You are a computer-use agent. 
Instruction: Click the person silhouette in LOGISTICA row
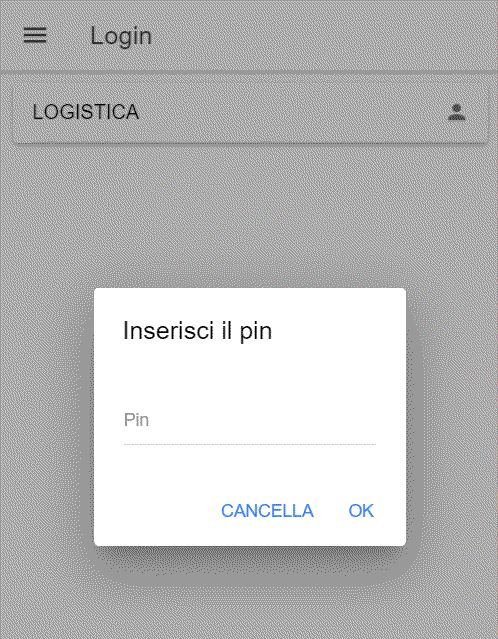[456, 112]
